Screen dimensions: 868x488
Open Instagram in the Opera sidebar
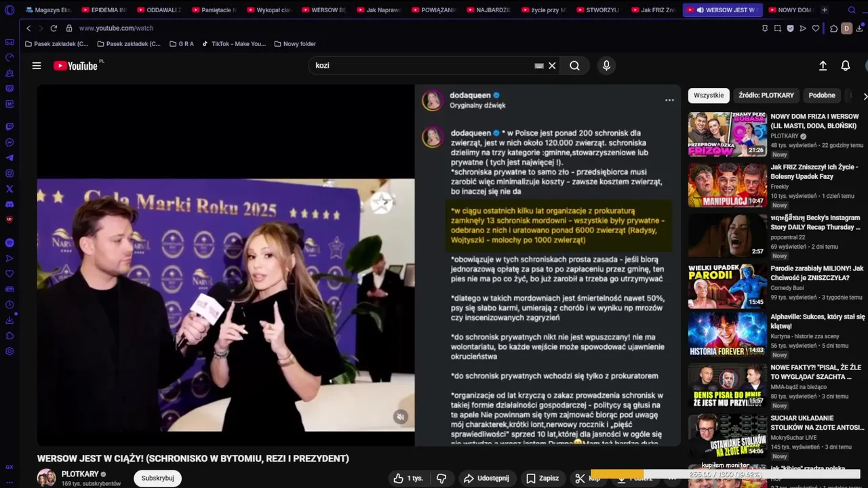click(x=9, y=174)
